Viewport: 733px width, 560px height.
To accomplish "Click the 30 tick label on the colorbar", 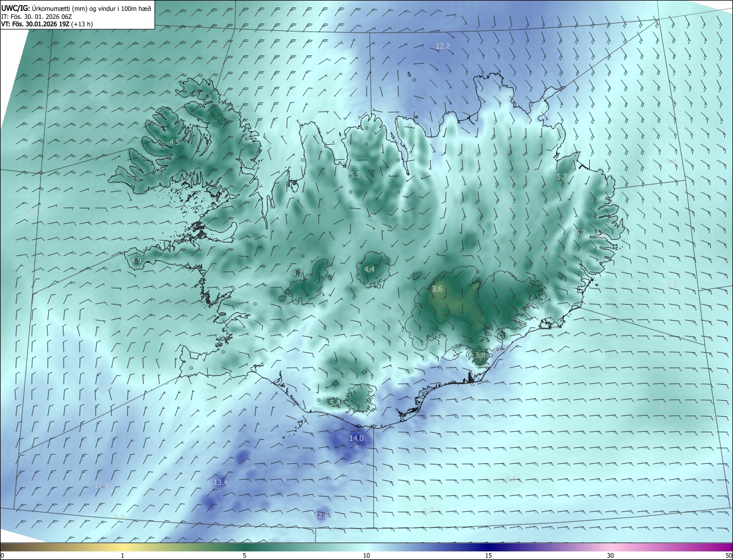I will (x=610, y=555).
